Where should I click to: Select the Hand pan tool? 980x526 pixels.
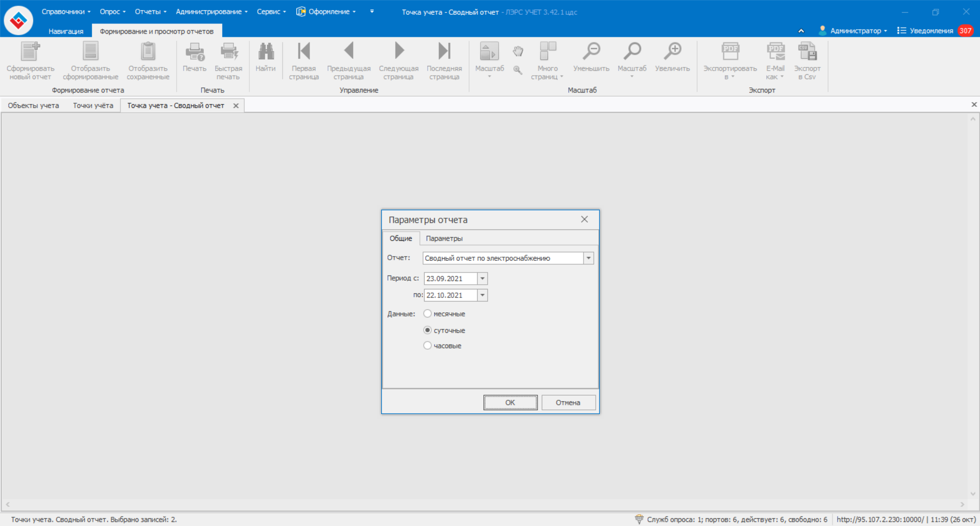pos(518,51)
